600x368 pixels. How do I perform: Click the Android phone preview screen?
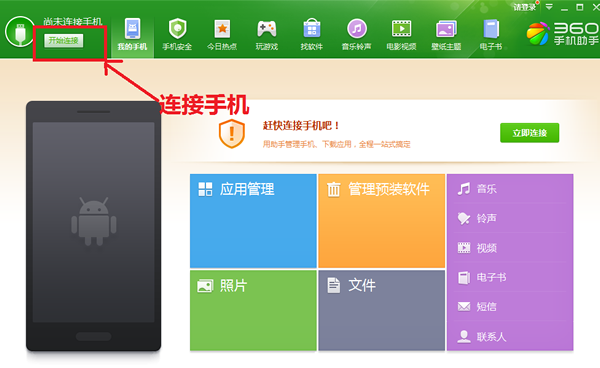[94, 222]
